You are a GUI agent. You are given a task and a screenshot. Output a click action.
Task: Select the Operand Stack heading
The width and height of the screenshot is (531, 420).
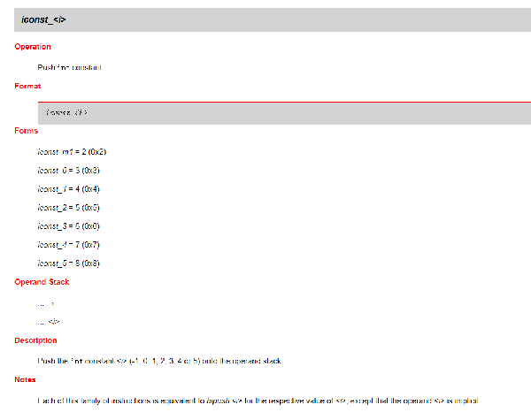click(42, 282)
